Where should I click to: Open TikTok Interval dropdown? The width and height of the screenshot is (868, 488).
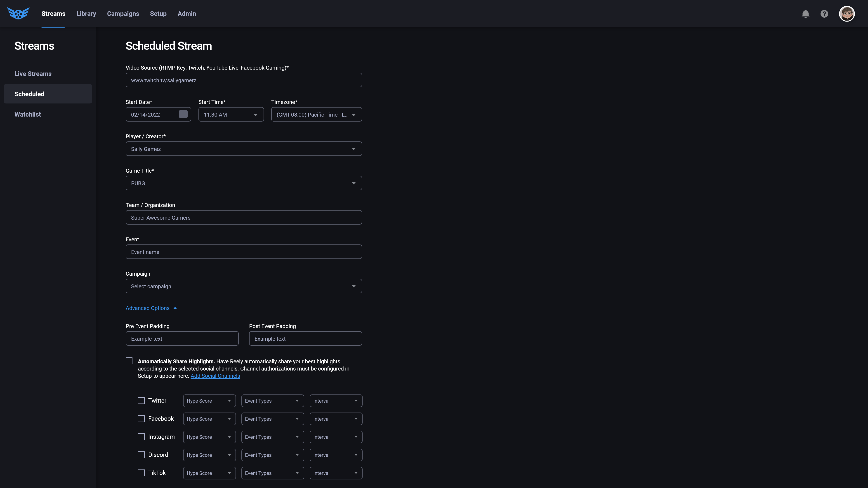336,473
